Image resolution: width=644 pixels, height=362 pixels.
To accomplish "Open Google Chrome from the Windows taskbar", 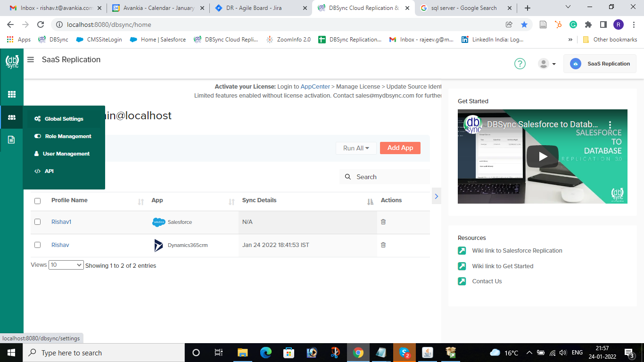I will (358, 353).
